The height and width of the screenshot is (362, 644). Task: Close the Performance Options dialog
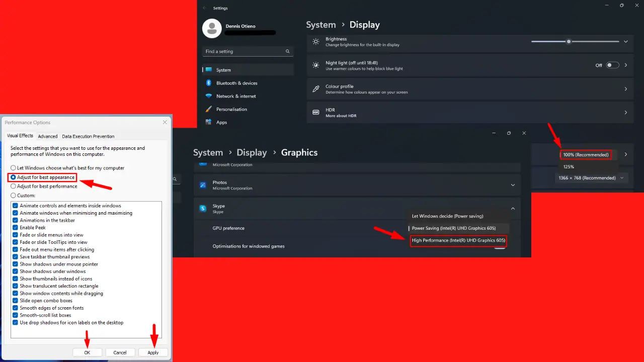pyautogui.click(x=165, y=122)
